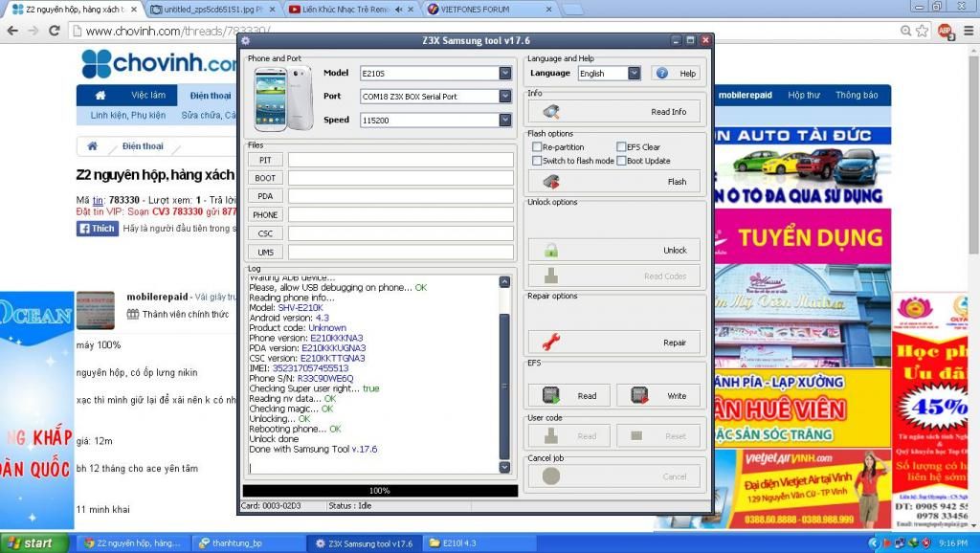Click the browser address bar

tap(487, 31)
